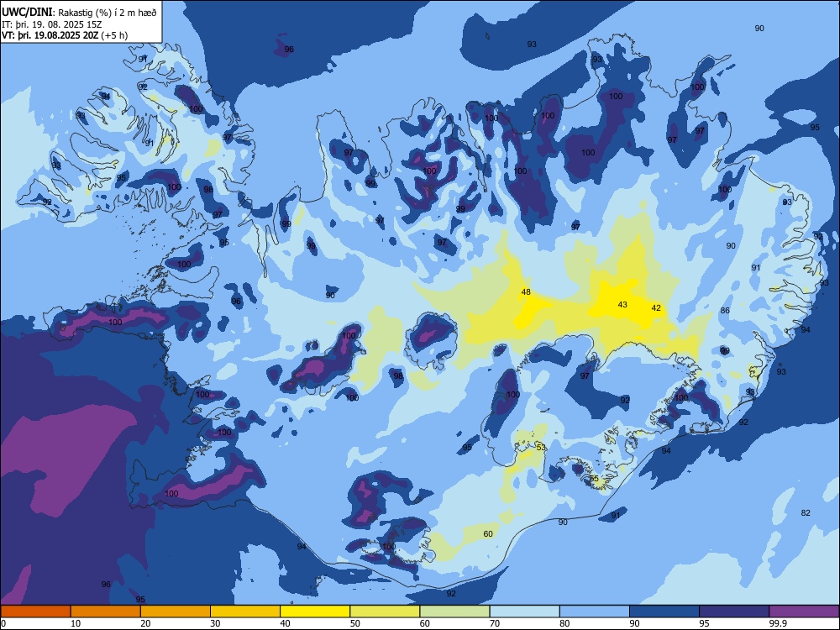Click the 'VT: þri. 19.08.2025 20Z (+5 h)' line

(65, 35)
